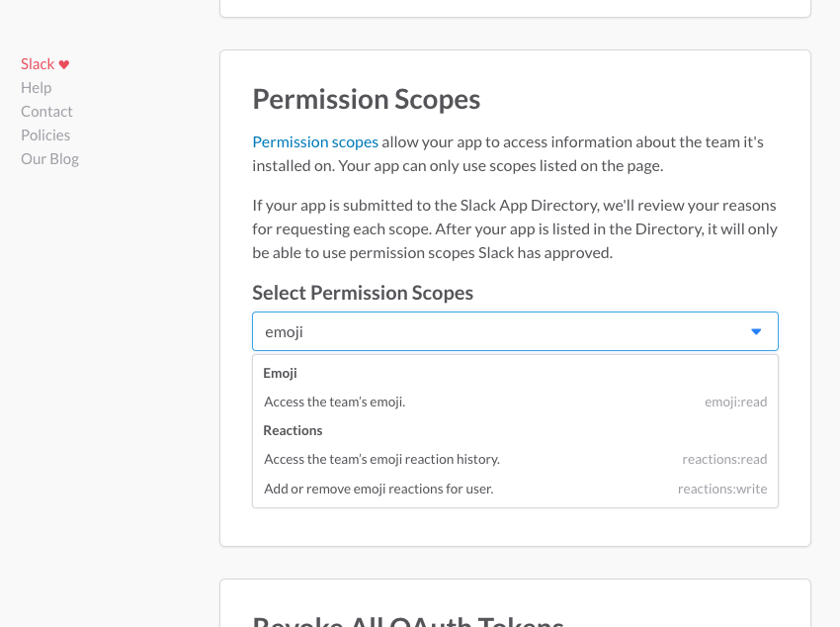Click the Slack link in the footer
This screenshot has height=627, width=840.
pyautogui.click(x=37, y=63)
